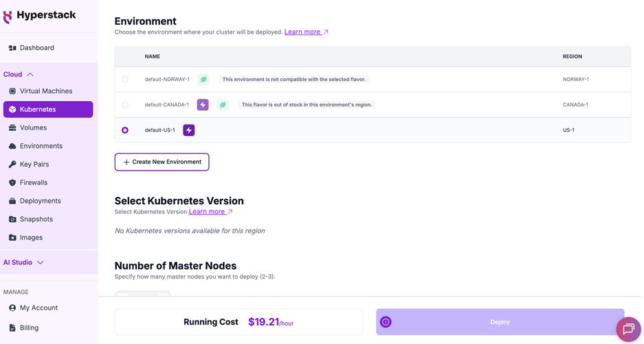This screenshot has width=644, height=344.
Task: Click the Deployments icon
Action: point(12,201)
